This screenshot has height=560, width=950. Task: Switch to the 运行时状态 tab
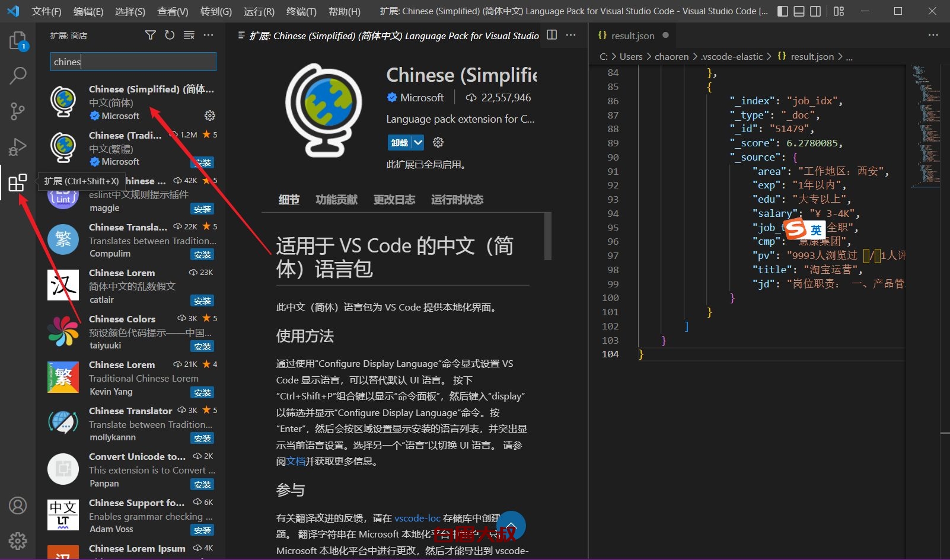pyautogui.click(x=457, y=200)
